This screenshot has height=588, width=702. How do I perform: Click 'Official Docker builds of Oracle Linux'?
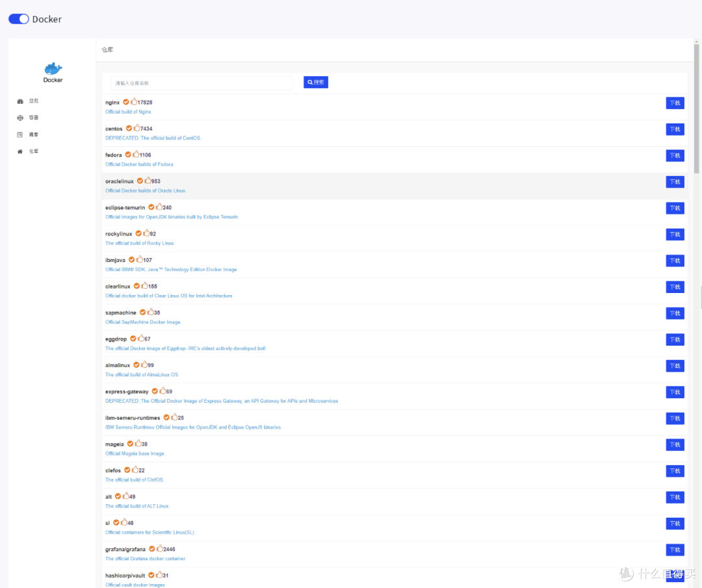click(145, 190)
